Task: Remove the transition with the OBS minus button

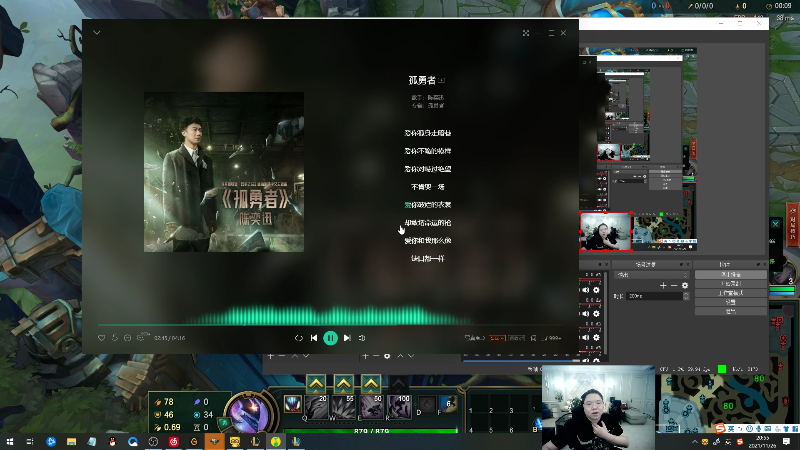Action: pyautogui.click(x=673, y=286)
